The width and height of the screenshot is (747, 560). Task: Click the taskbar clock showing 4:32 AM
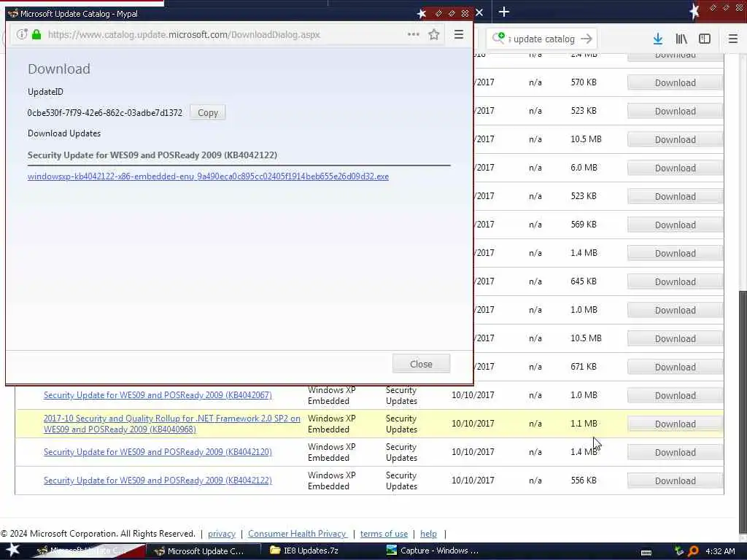coord(720,551)
